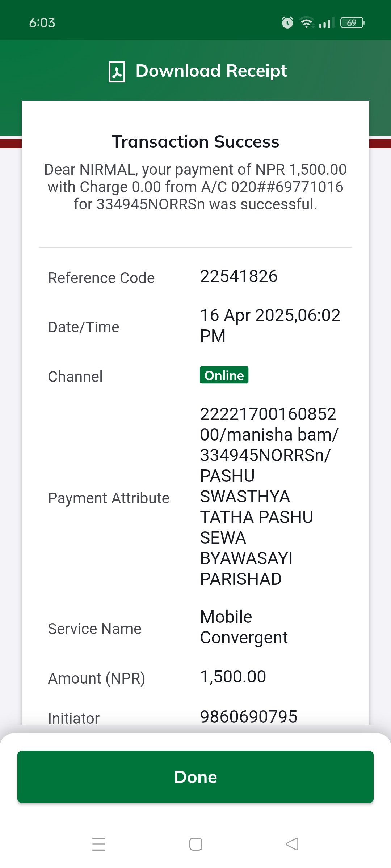Tap the payment confirmation message text

click(x=195, y=187)
